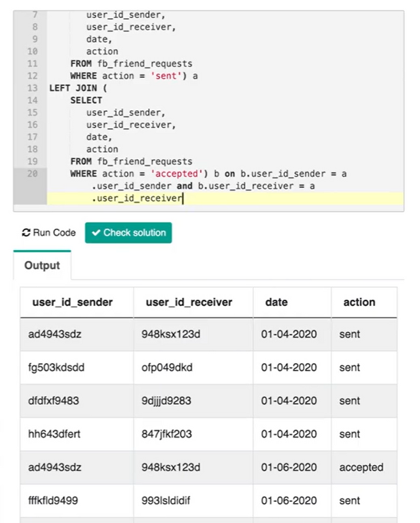Viewport: 420px width, 523px height.
Task: Click the user_id_receiver column header
Action: point(189,302)
